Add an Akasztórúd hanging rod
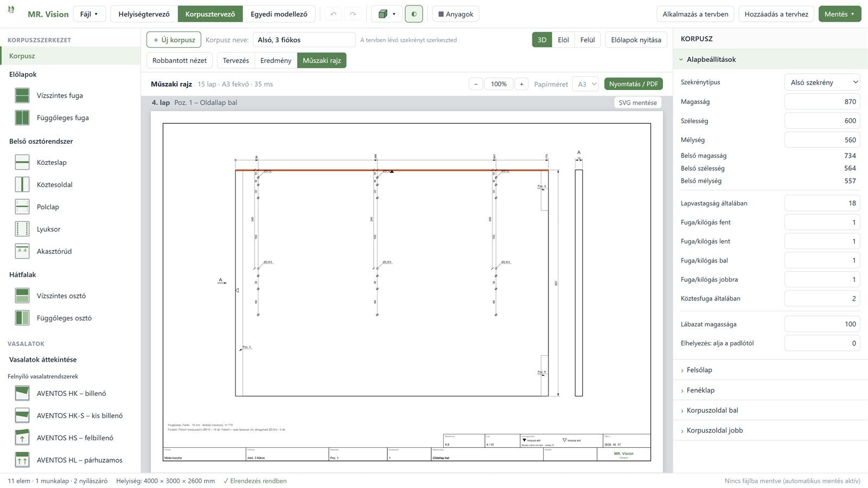This screenshot has height=488, width=868. click(x=71, y=251)
